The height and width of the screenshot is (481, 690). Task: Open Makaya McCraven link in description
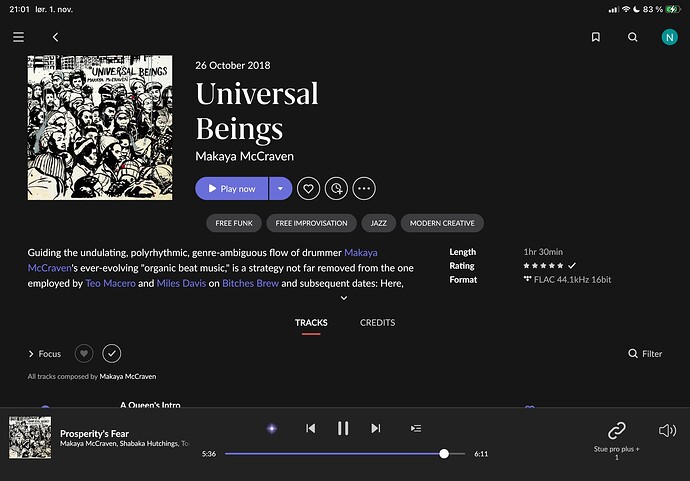[361, 253]
